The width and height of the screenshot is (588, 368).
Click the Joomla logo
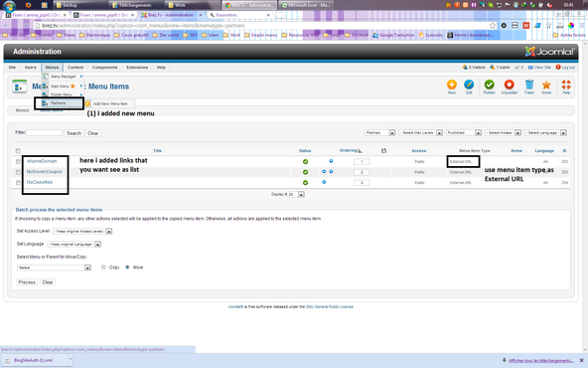549,52
